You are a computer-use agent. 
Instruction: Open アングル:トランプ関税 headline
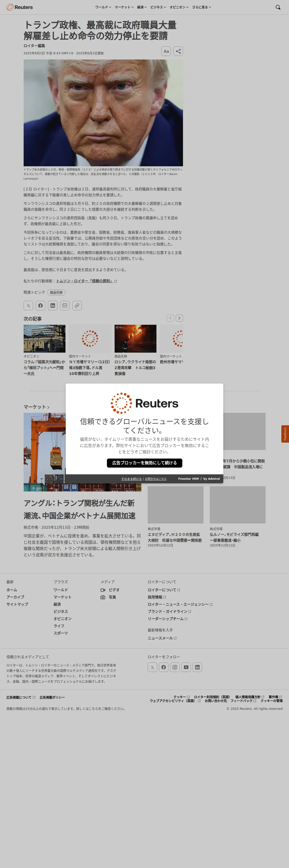[79, 509]
